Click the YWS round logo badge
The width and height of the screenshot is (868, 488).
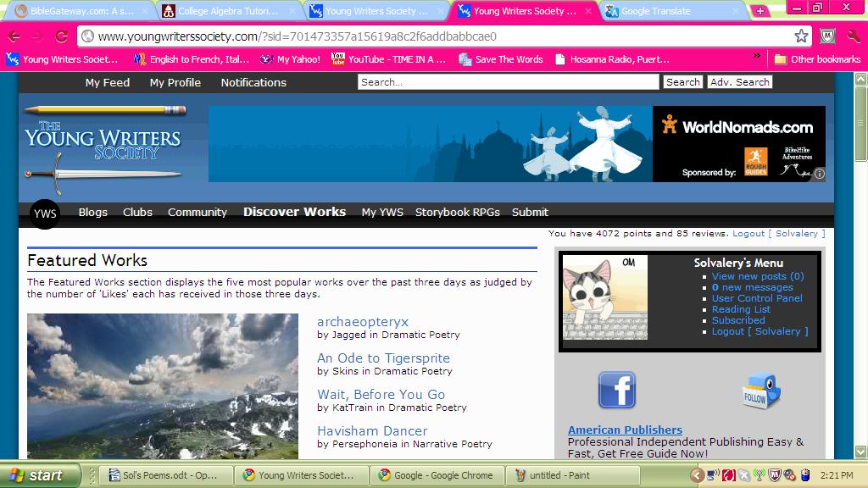click(x=45, y=213)
